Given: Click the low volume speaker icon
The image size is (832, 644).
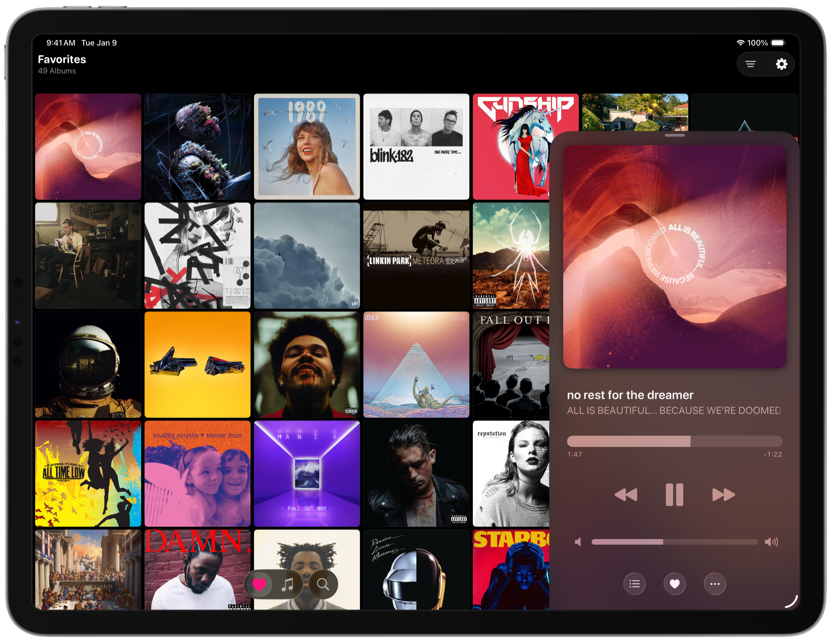Looking at the screenshot, I should click(x=578, y=542).
